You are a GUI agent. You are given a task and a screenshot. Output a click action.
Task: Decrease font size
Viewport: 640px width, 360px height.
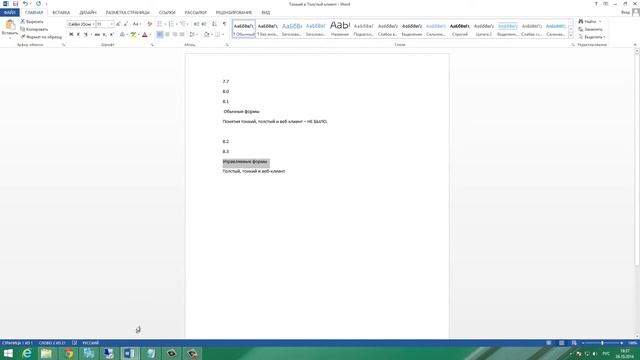(126, 24)
